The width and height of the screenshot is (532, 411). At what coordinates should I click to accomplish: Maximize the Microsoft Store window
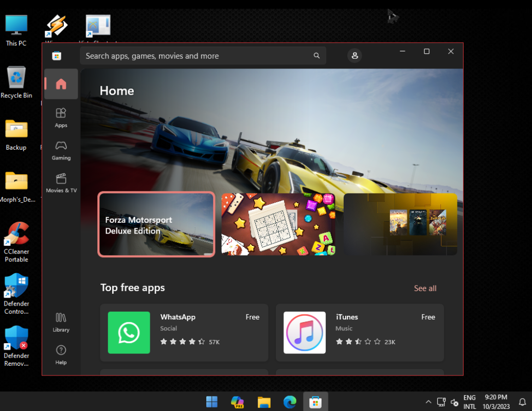point(427,51)
